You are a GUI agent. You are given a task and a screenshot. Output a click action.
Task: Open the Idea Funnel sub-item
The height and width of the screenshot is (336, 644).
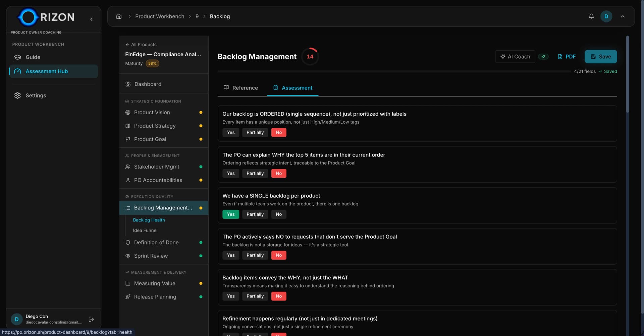click(145, 230)
